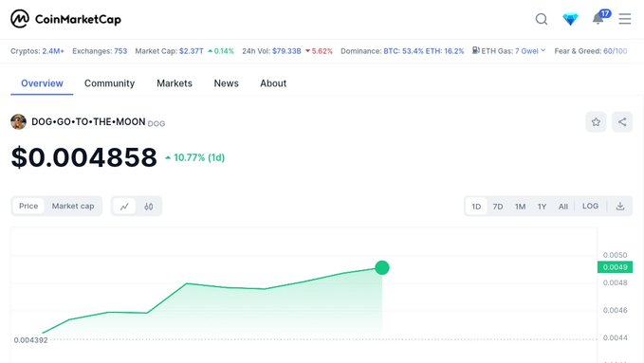Select the Price chart toggle
The width and height of the screenshot is (644, 363).
[28, 206]
